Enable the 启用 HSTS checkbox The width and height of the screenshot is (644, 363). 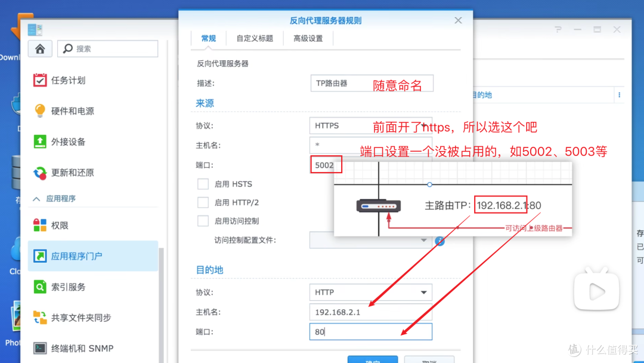point(203,184)
